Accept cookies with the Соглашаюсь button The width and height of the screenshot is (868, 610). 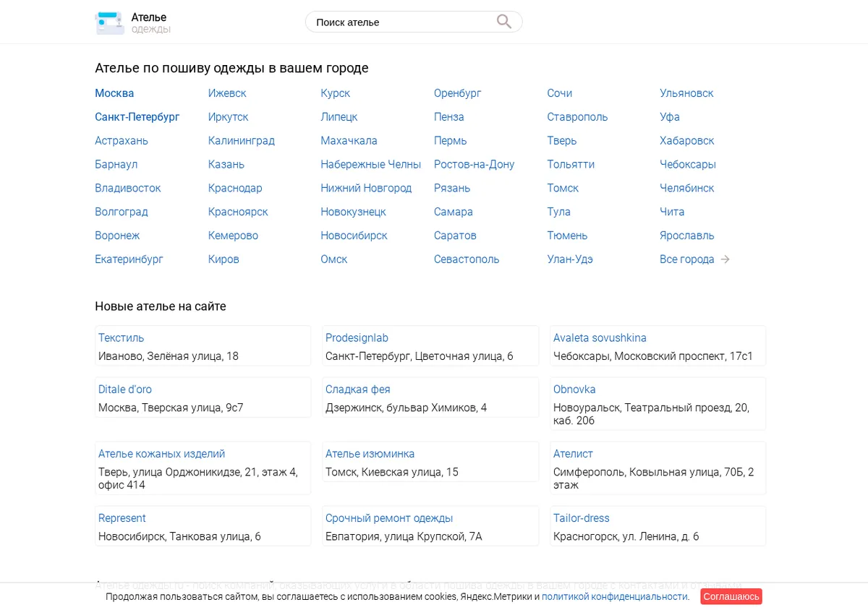(731, 596)
